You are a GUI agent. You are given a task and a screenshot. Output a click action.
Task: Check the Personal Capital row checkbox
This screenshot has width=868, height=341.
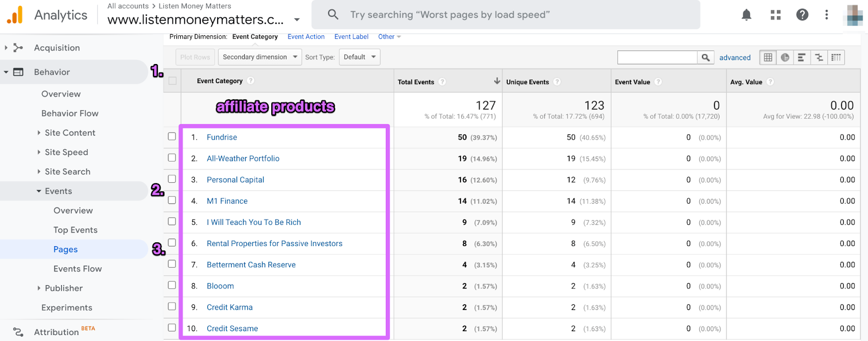(x=172, y=179)
